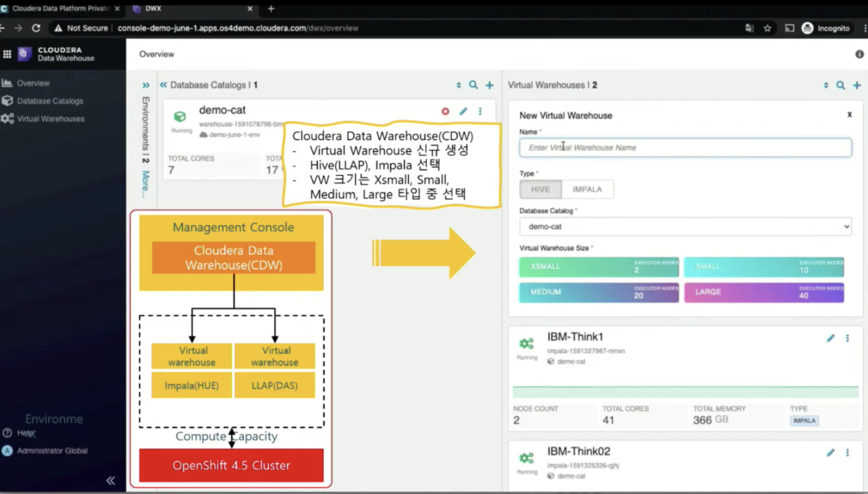Open demo-cat more options menu
868x494 pixels.
coord(480,112)
